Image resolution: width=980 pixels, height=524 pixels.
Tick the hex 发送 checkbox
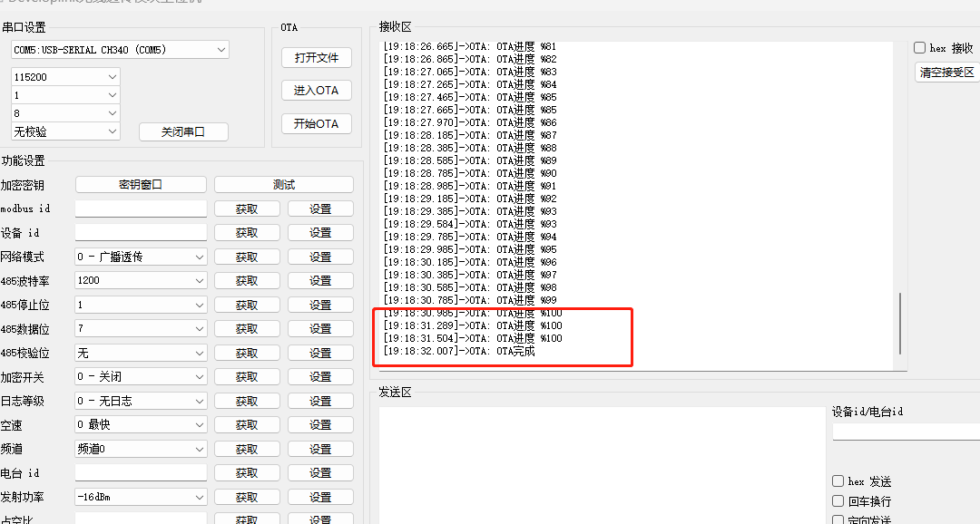[x=838, y=481]
